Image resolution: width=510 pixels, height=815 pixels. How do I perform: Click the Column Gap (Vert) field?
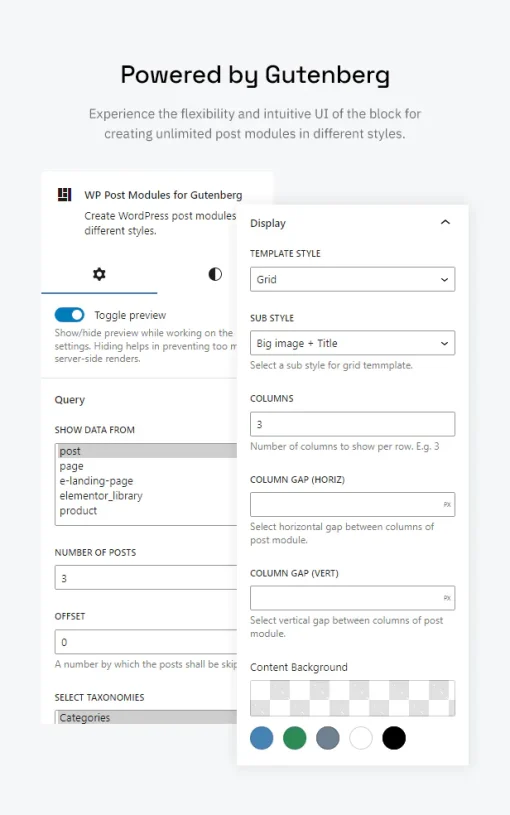pyautogui.click(x=352, y=598)
